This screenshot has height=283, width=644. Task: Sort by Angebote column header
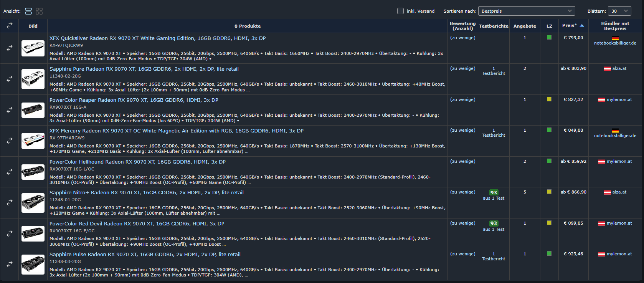[525, 26]
